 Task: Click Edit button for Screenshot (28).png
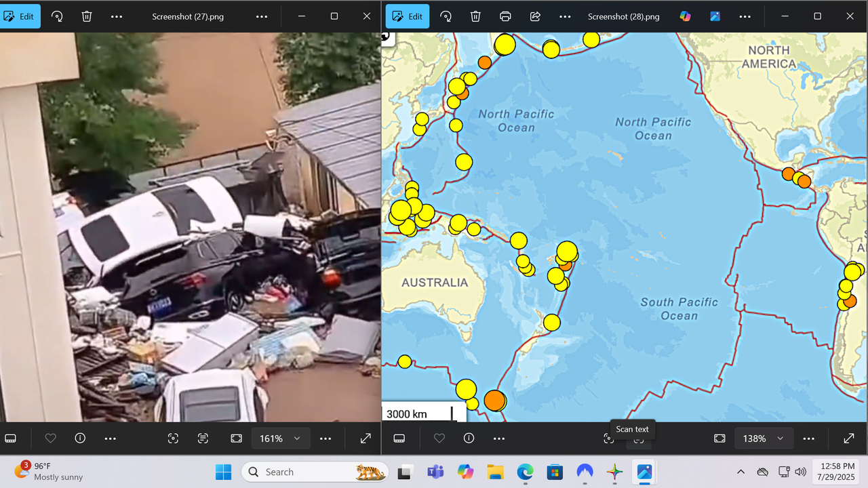tap(408, 16)
